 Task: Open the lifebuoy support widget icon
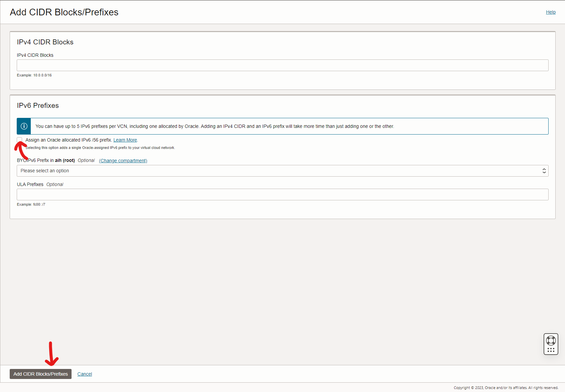551,341
